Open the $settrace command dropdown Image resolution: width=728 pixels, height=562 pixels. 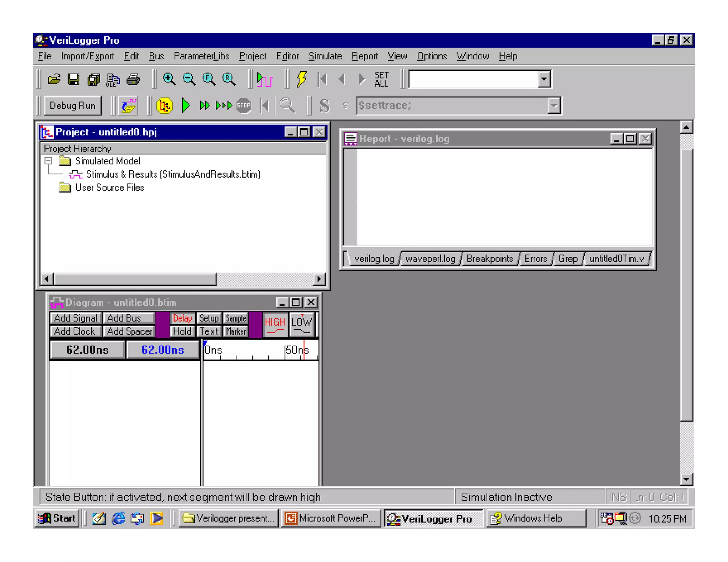pos(553,106)
